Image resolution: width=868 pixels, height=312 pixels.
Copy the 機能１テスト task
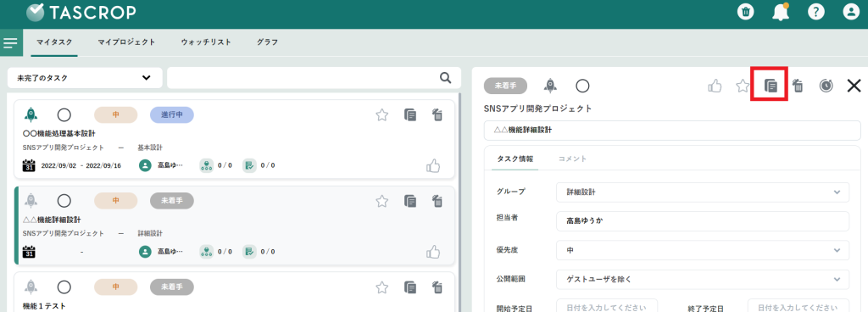[410, 287]
